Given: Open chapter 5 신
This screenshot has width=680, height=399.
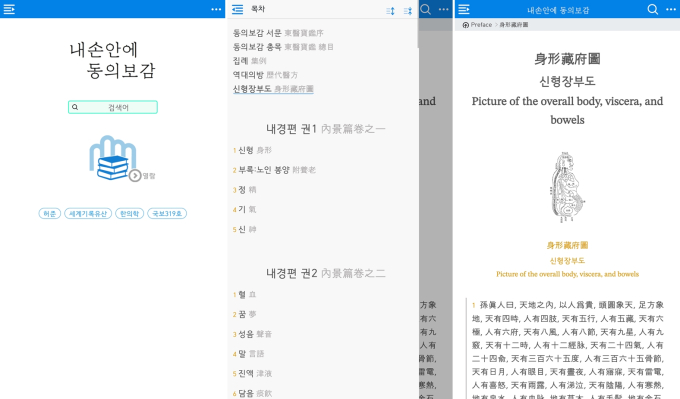Looking at the screenshot, I should pyautogui.click(x=245, y=229).
